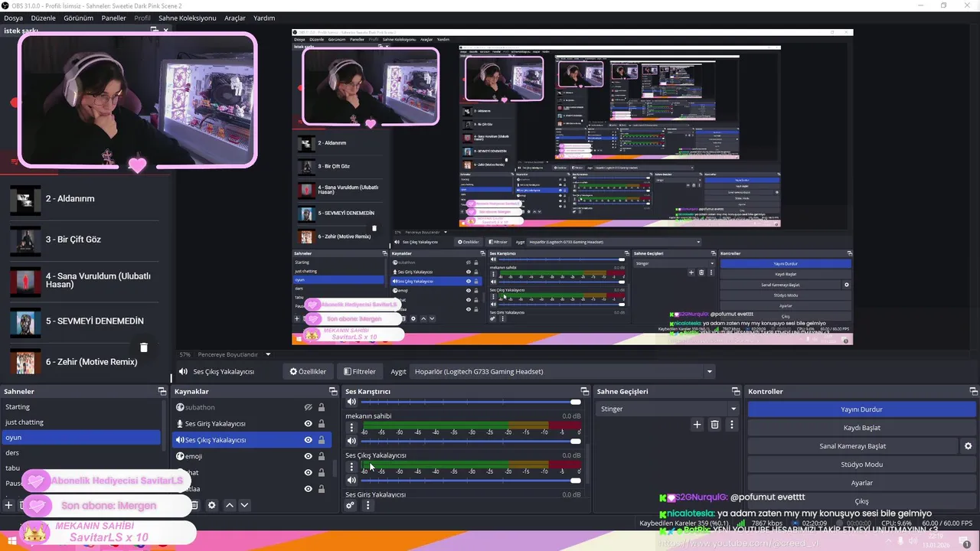Click the 5 - SEVMEYİ DENEMEDİN album thumbnail
This screenshot has height=551, width=980.
pyautogui.click(x=24, y=322)
